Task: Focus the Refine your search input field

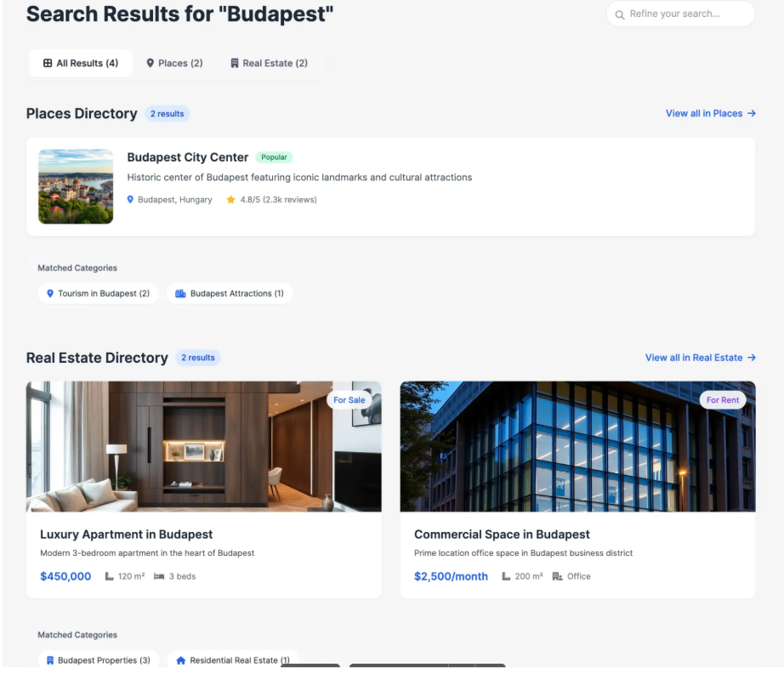Action: (x=687, y=14)
